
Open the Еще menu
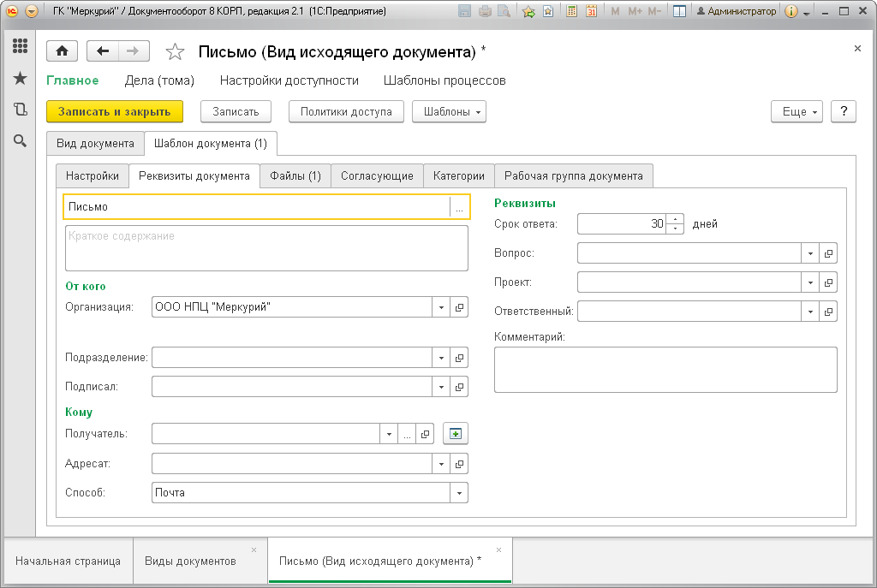click(796, 112)
